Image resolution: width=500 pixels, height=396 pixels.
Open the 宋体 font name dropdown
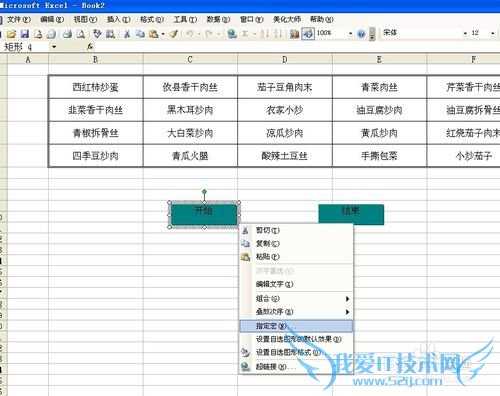[465, 33]
